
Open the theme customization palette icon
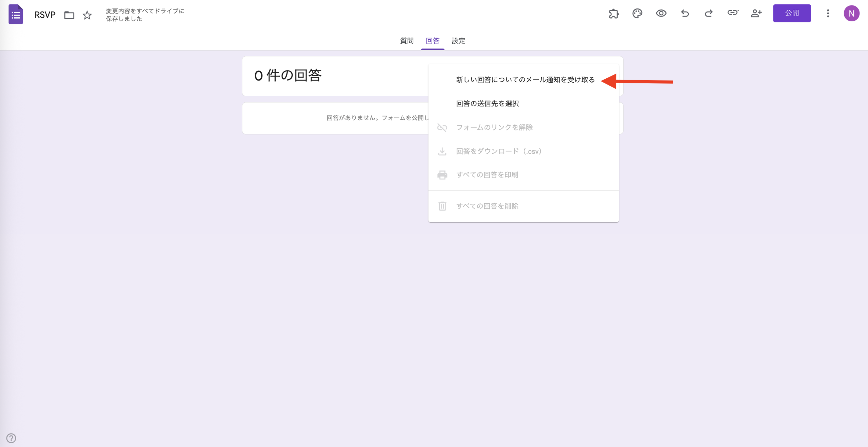tap(637, 14)
